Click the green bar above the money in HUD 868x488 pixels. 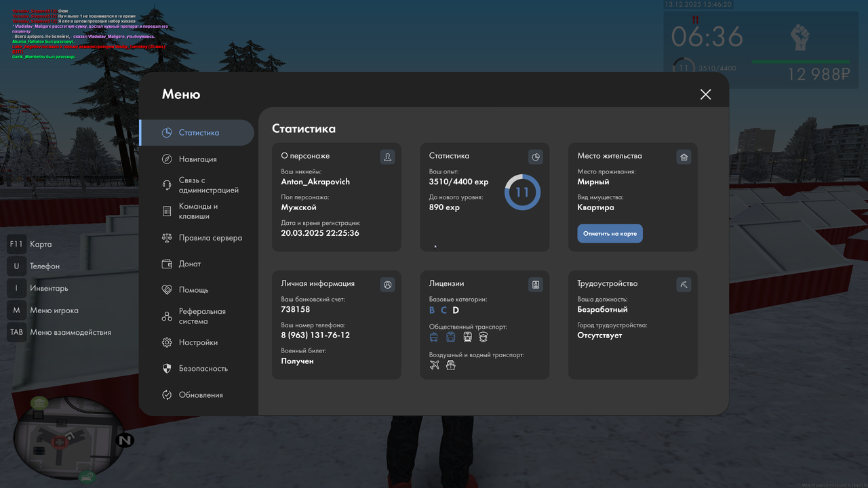(x=801, y=62)
